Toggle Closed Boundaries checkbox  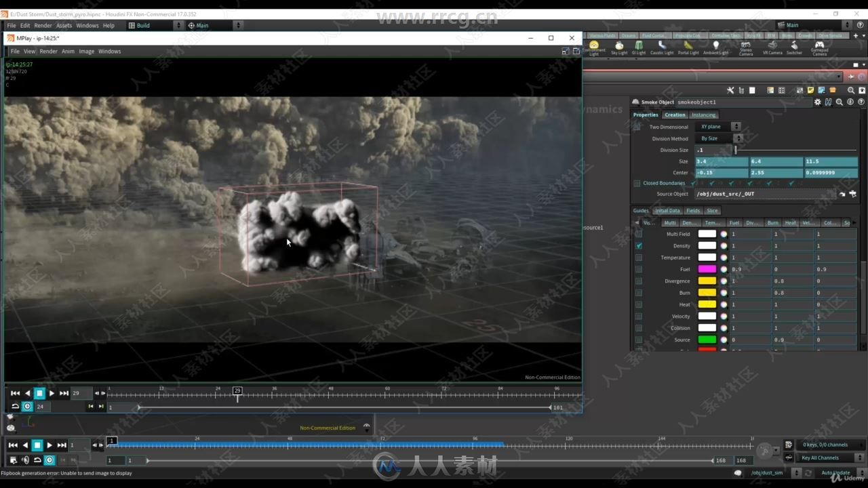637,183
